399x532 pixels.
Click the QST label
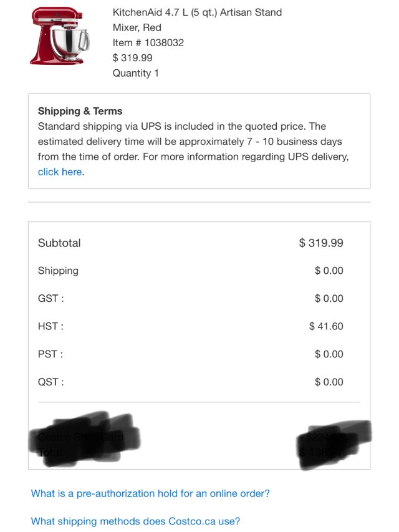[50, 382]
